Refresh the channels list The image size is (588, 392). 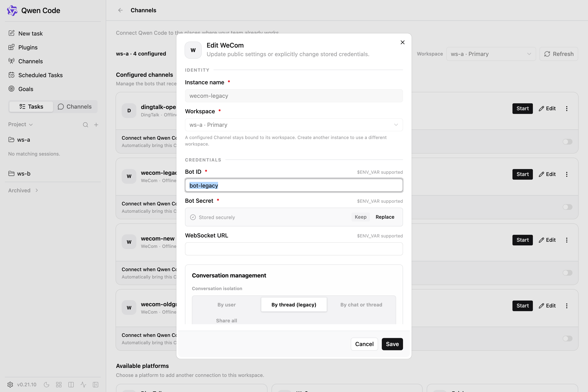pyautogui.click(x=559, y=54)
